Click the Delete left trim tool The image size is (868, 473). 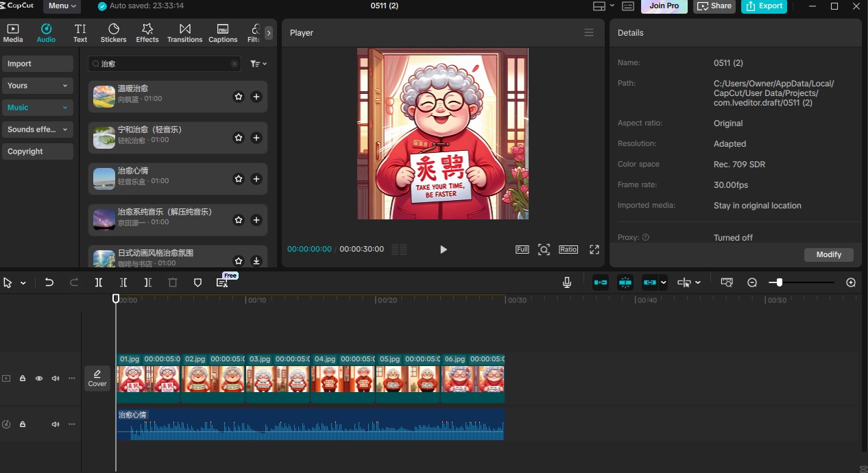click(123, 282)
